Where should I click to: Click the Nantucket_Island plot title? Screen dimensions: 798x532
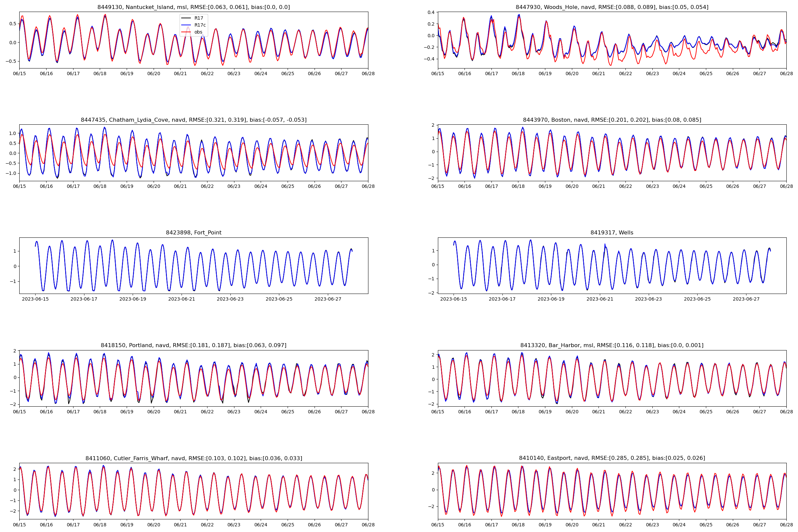[x=194, y=7]
